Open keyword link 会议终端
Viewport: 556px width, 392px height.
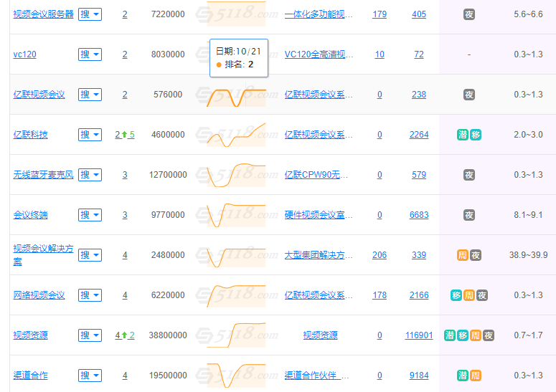(x=31, y=215)
